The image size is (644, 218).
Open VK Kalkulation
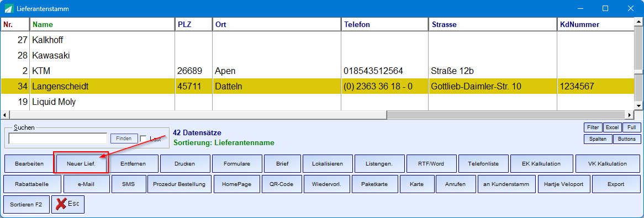(608, 163)
